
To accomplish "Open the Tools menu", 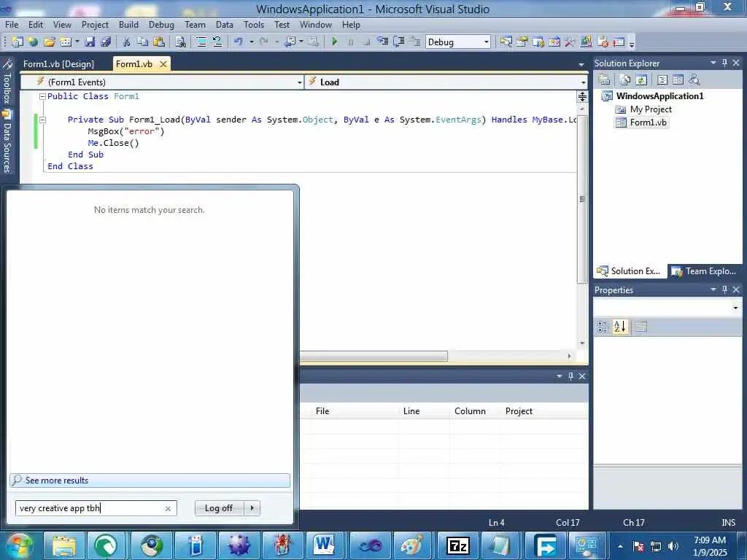I will [253, 25].
